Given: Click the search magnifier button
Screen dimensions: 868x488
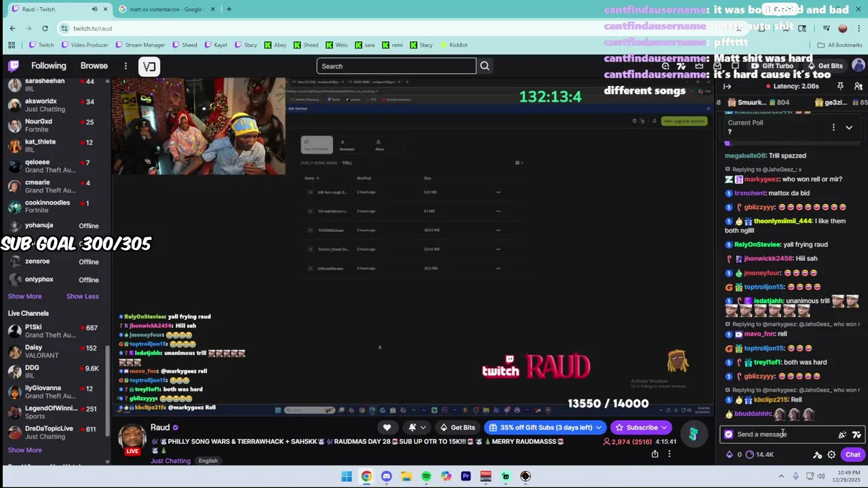Looking at the screenshot, I should click(485, 66).
